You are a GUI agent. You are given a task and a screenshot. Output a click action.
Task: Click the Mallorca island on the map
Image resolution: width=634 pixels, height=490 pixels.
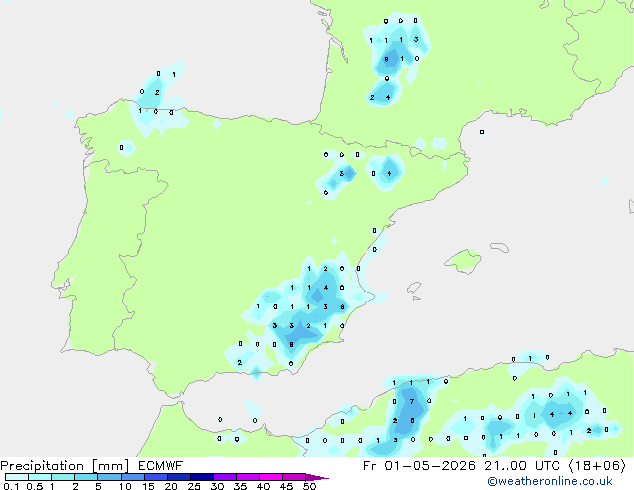coord(463,261)
